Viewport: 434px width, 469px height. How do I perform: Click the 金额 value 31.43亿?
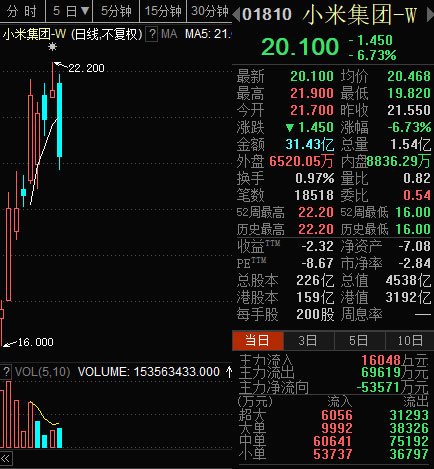coord(310,145)
